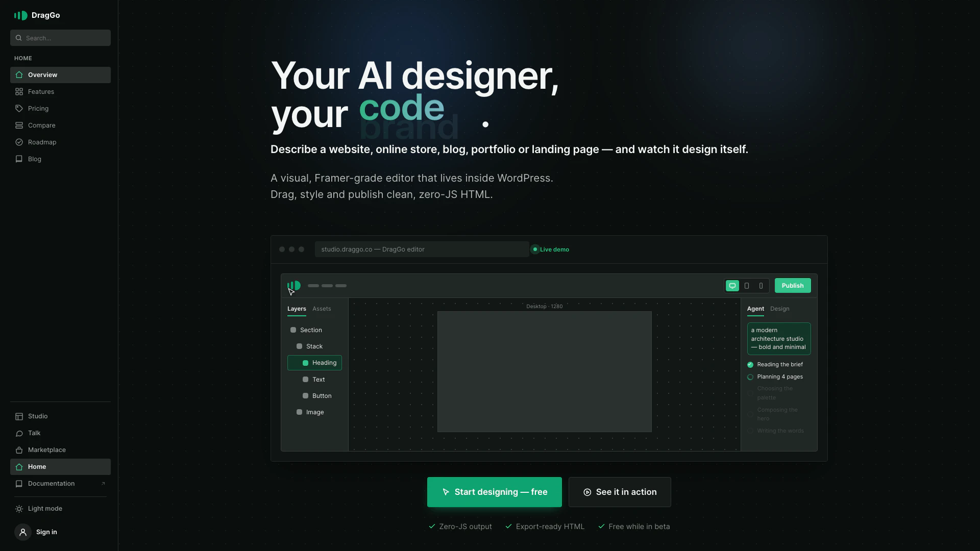Click the Zero-JS output text

click(465, 527)
